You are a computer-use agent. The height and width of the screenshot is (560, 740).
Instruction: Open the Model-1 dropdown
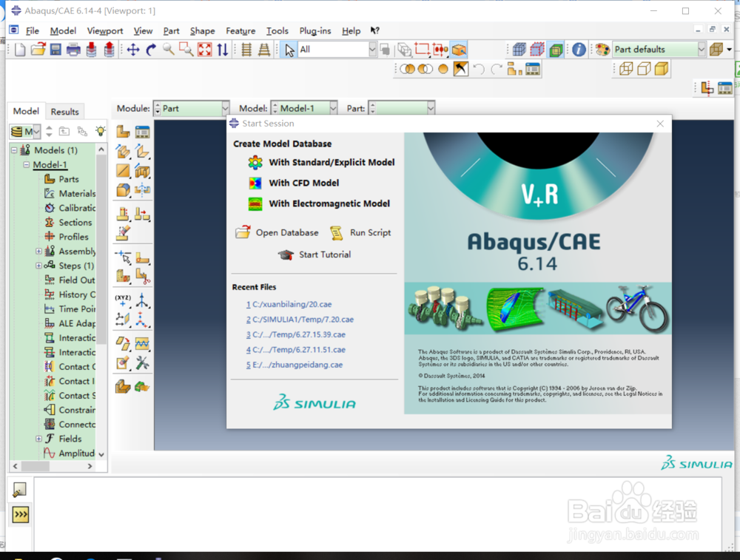point(304,107)
